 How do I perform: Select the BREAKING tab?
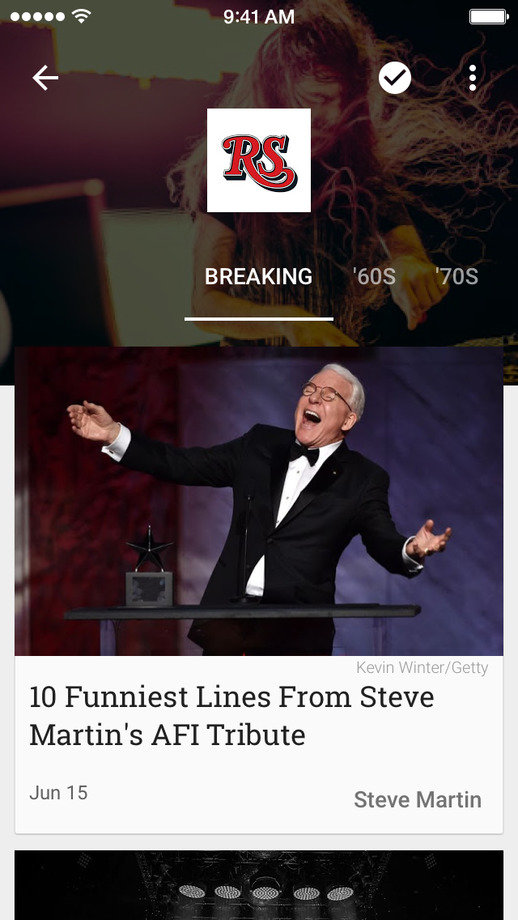coord(259,276)
